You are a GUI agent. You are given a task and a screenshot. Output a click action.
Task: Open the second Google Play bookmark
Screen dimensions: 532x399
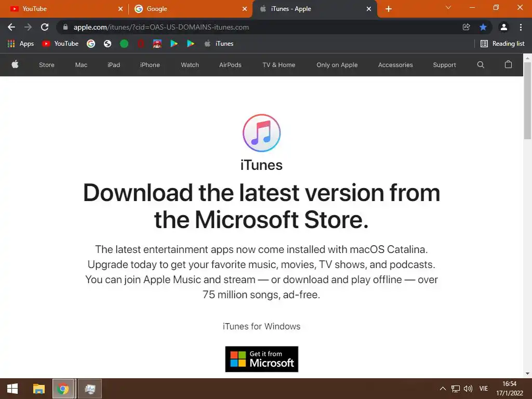click(x=191, y=44)
